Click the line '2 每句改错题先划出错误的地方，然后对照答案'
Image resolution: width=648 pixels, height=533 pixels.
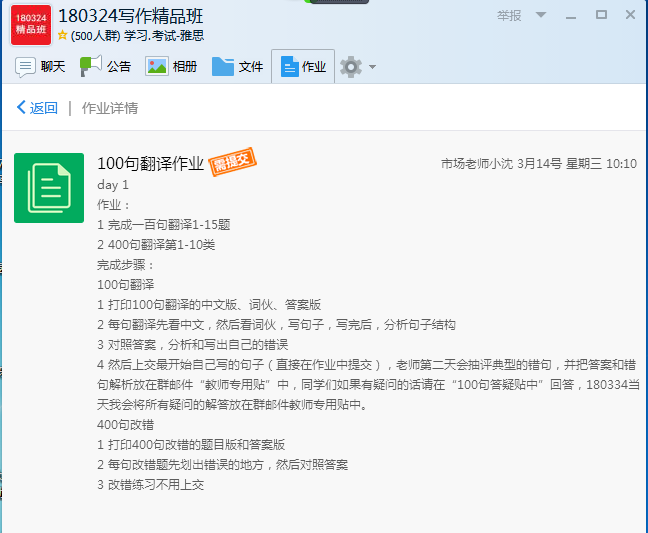pyautogui.click(x=222, y=464)
